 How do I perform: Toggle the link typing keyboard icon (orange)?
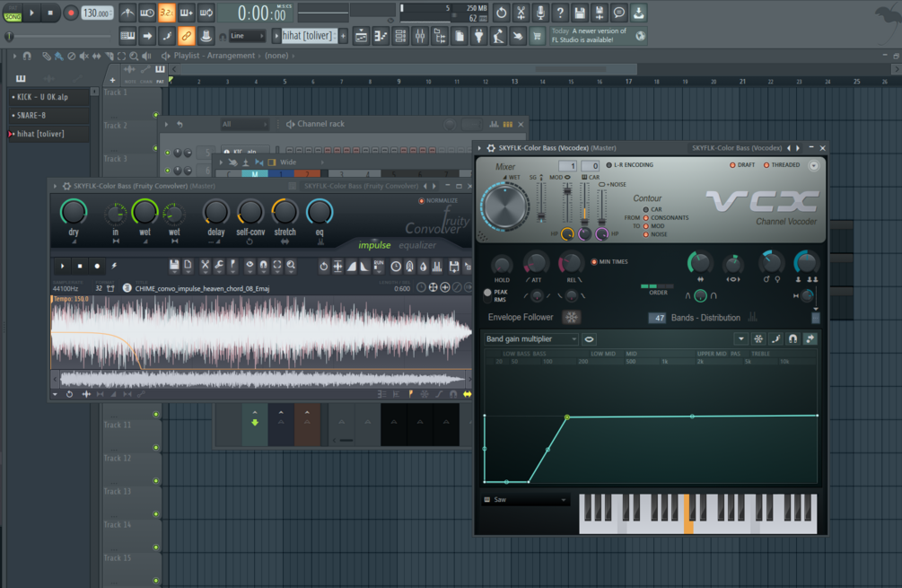[x=186, y=36]
